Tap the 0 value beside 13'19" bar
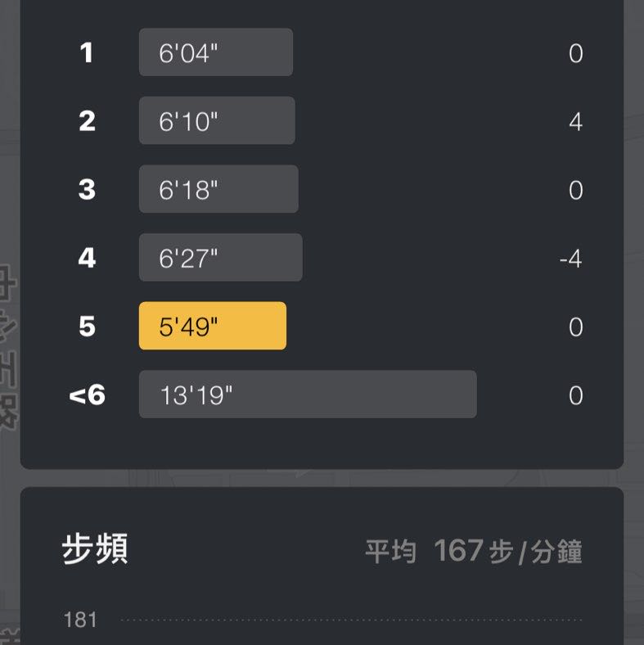The height and width of the screenshot is (645, 644). (575, 396)
